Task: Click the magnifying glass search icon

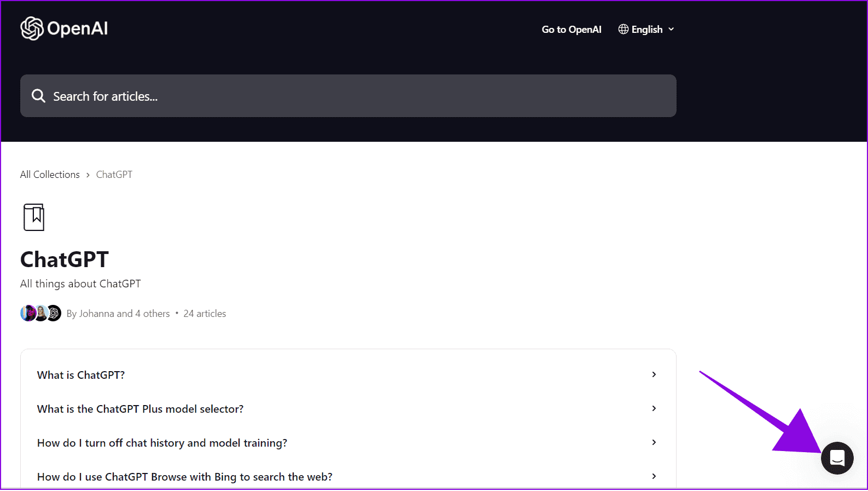Action: click(x=38, y=96)
